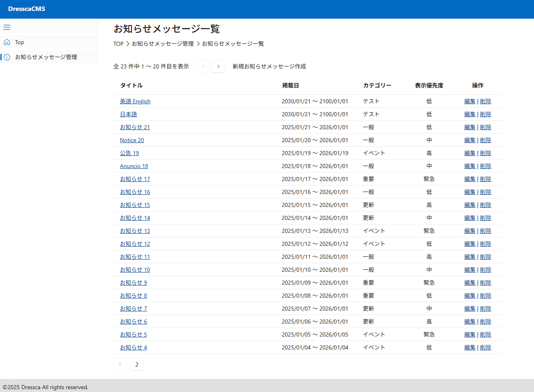Select Top in the sidebar menu
Image resolution: width=534 pixels, height=392 pixels.
(19, 42)
